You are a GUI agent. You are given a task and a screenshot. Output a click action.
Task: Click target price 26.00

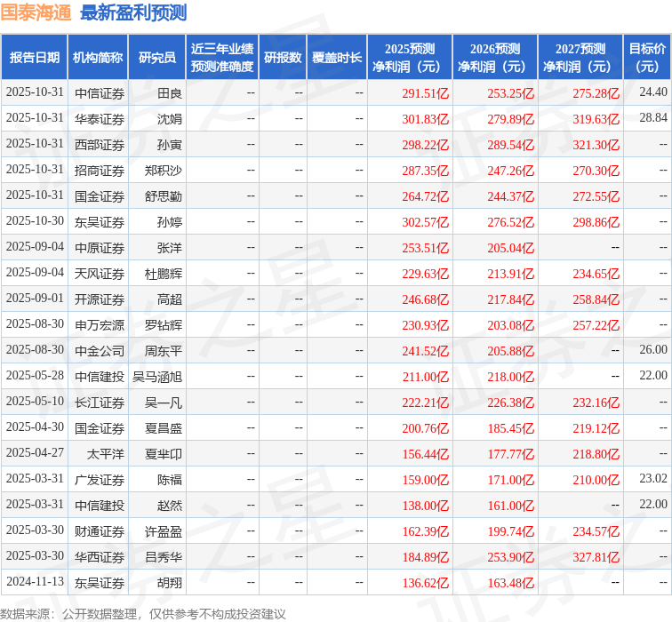(653, 349)
